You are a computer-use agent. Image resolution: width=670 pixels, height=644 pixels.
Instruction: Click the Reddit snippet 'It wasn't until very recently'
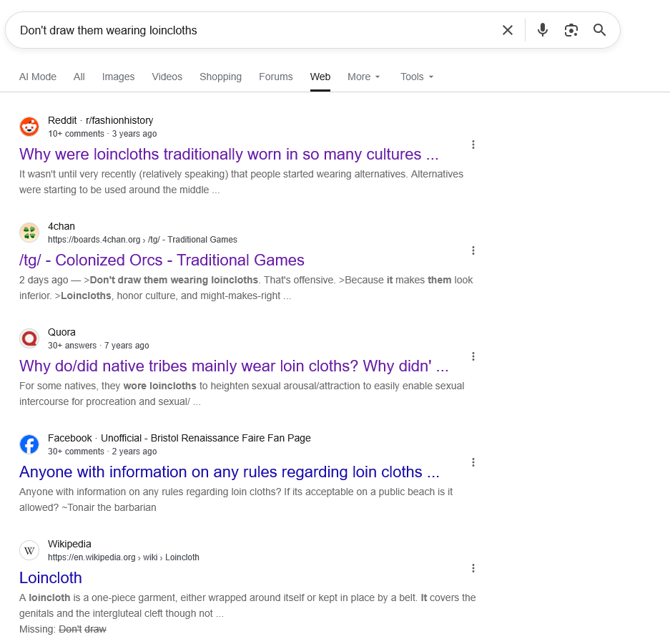tap(242, 182)
